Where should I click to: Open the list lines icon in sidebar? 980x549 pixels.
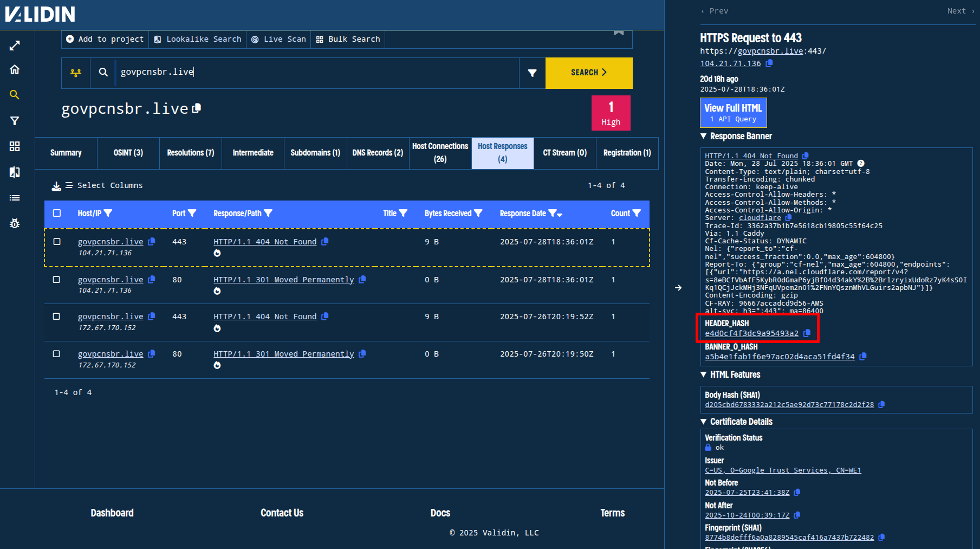[15, 198]
